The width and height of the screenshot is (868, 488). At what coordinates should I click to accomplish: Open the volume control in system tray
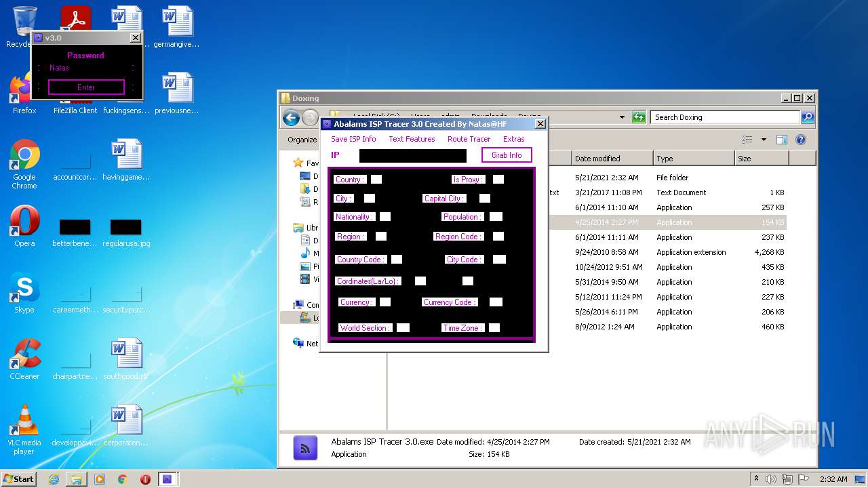(x=771, y=479)
